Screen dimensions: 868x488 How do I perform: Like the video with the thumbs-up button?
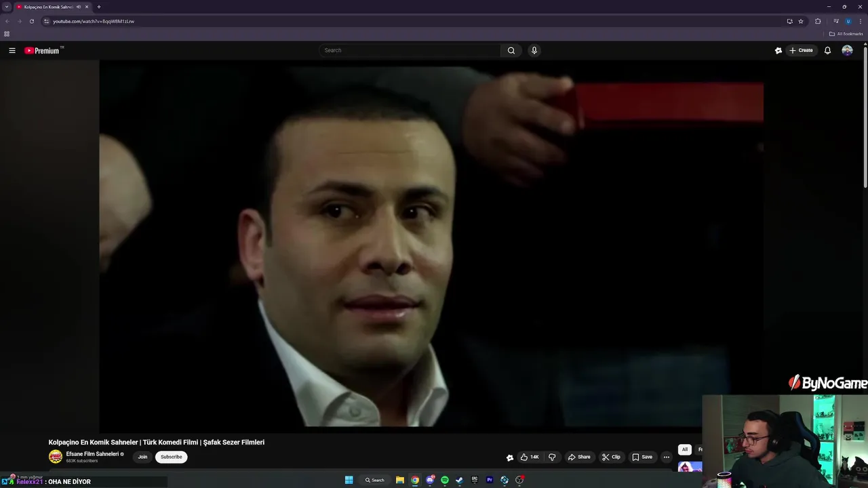(x=530, y=457)
